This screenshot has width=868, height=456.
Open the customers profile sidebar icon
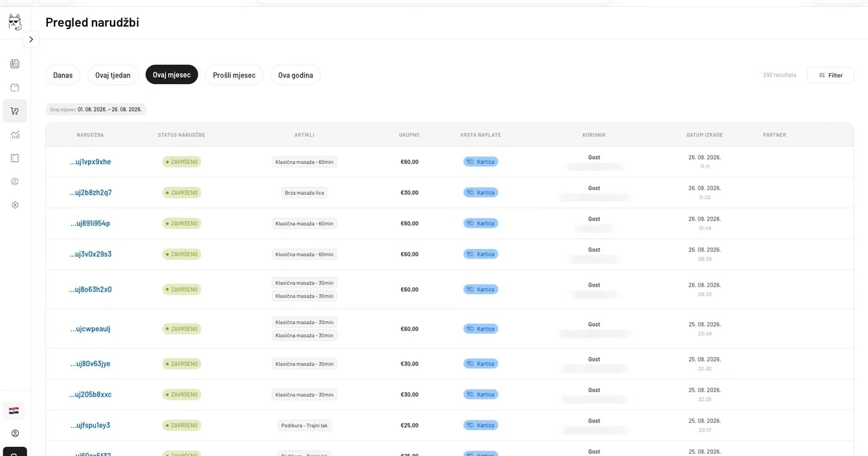click(15, 182)
